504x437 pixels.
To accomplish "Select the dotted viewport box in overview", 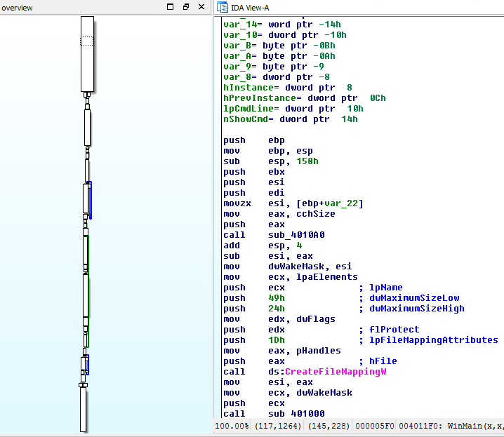I will coord(86,41).
